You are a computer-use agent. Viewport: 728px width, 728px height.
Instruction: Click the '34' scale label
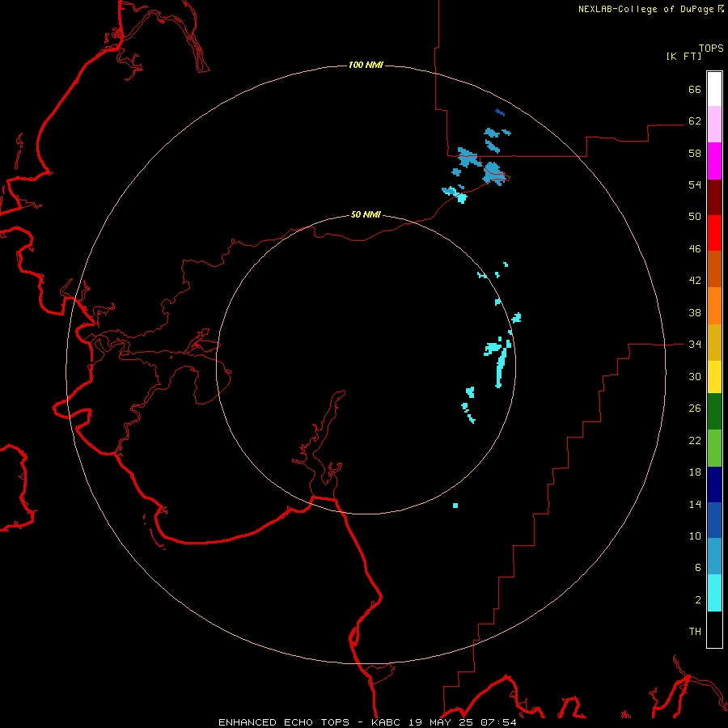click(x=695, y=344)
